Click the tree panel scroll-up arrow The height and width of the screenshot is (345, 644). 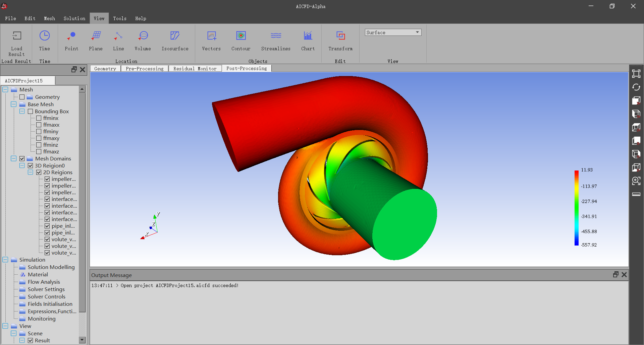pos(82,89)
